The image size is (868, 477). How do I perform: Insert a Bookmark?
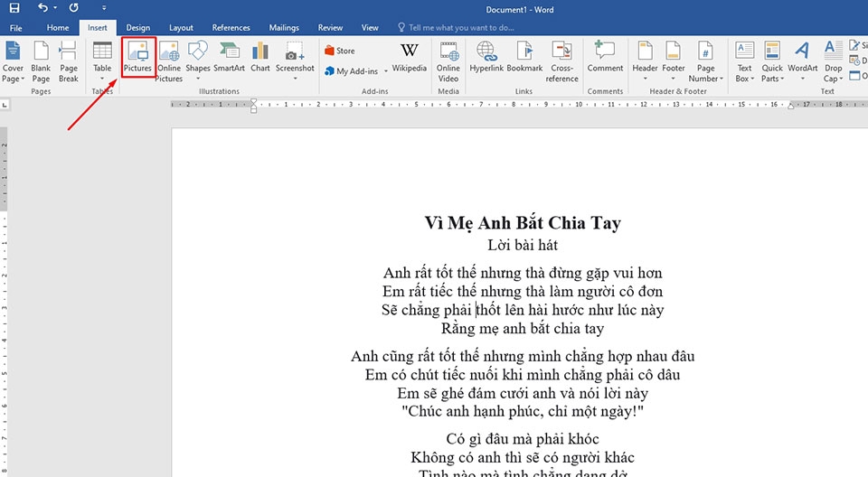click(x=524, y=58)
